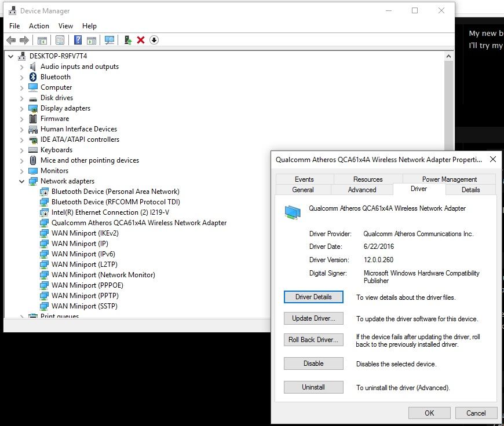
Task: Click the Disable button in the properties dialog
Action: 313,363
